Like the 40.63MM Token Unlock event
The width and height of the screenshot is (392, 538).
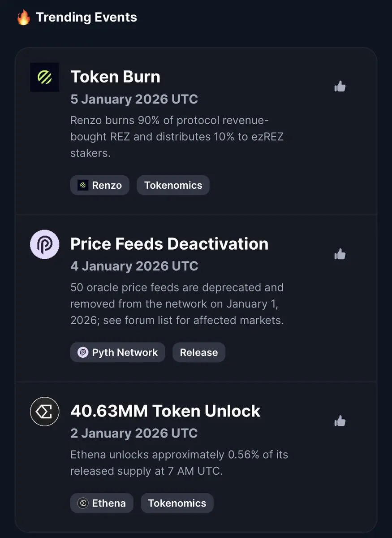(340, 421)
